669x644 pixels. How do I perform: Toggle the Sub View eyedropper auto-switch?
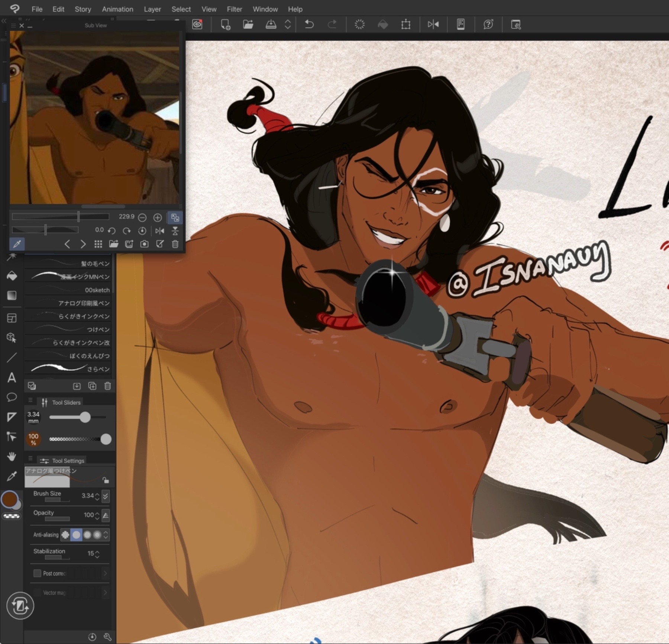[x=17, y=244]
